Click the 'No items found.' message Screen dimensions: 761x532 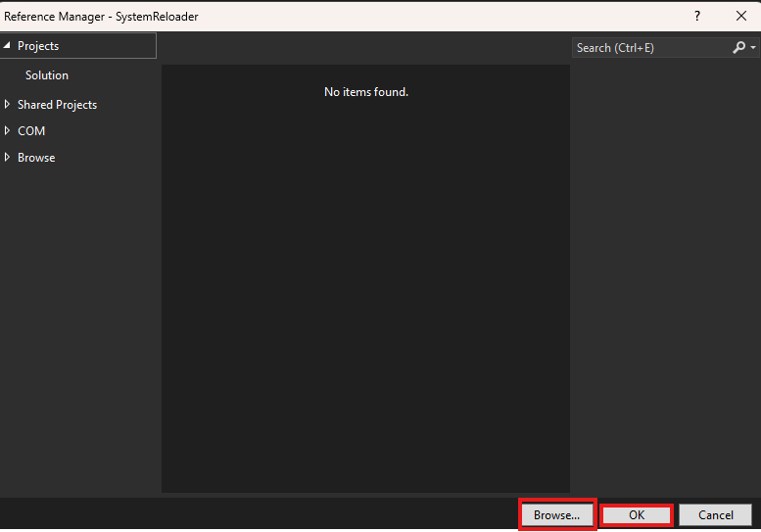click(365, 92)
